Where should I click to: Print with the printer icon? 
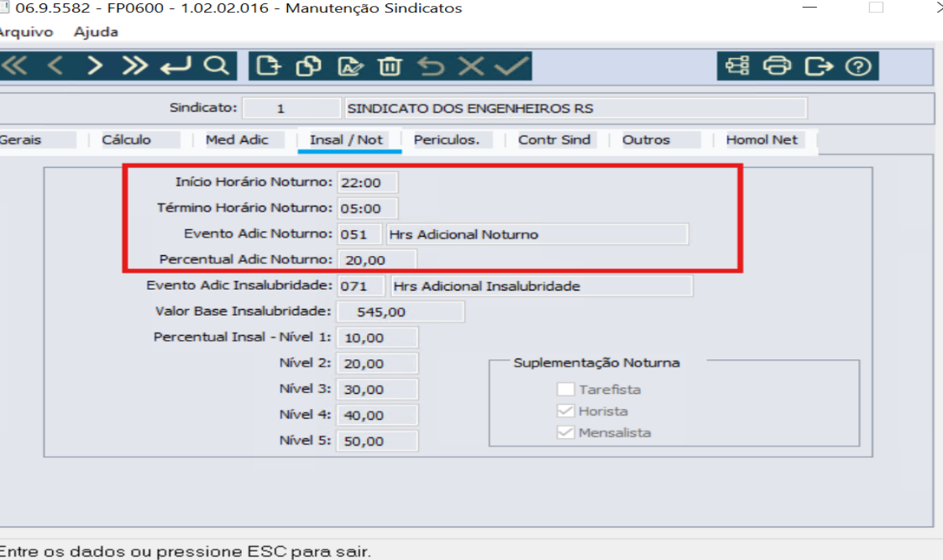777,65
